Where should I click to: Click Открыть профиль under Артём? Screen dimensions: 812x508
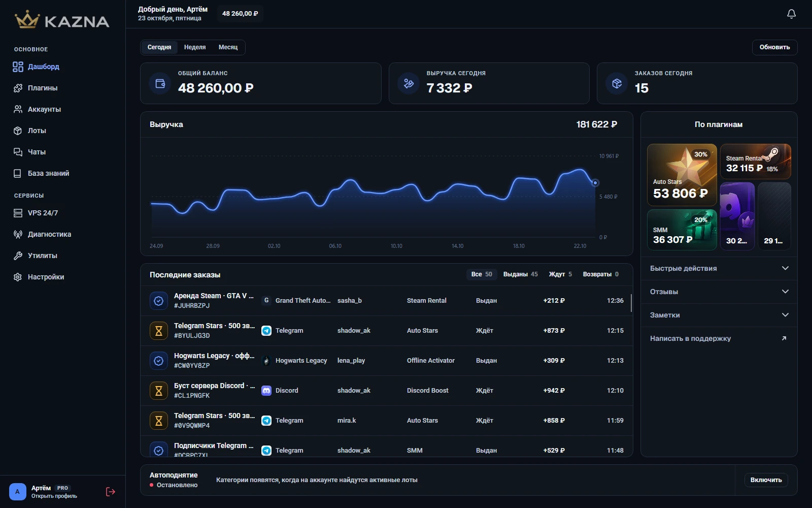pyautogui.click(x=54, y=496)
